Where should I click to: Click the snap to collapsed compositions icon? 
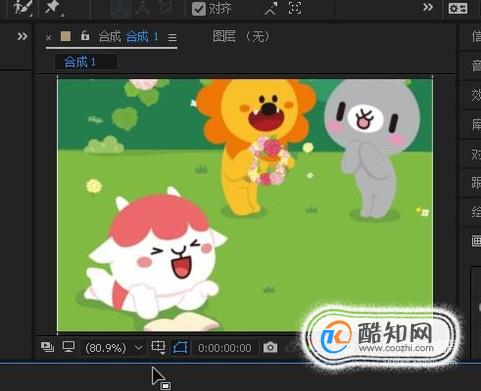coord(271,8)
